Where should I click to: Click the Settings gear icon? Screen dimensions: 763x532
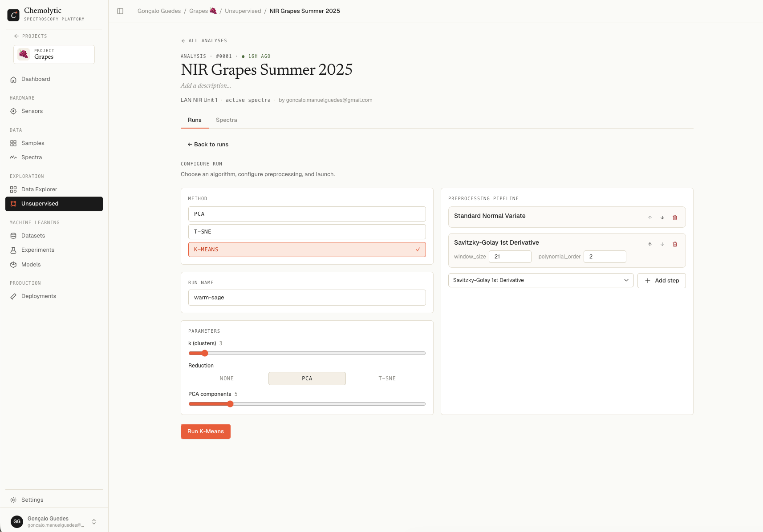(x=13, y=500)
